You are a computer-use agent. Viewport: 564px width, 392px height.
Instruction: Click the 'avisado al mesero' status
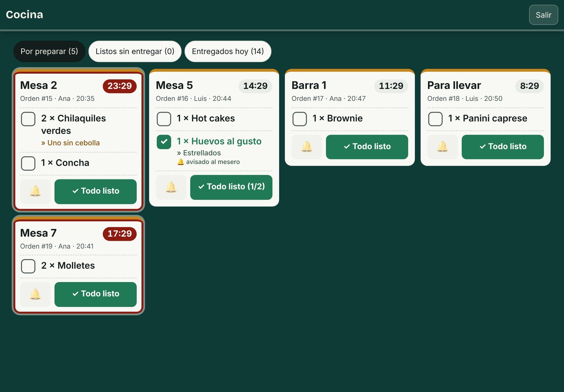click(x=208, y=162)
